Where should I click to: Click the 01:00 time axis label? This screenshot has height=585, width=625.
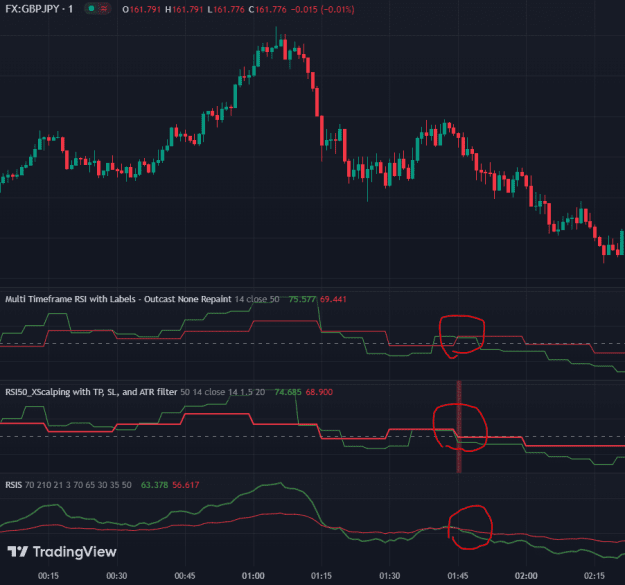point(253,575)
